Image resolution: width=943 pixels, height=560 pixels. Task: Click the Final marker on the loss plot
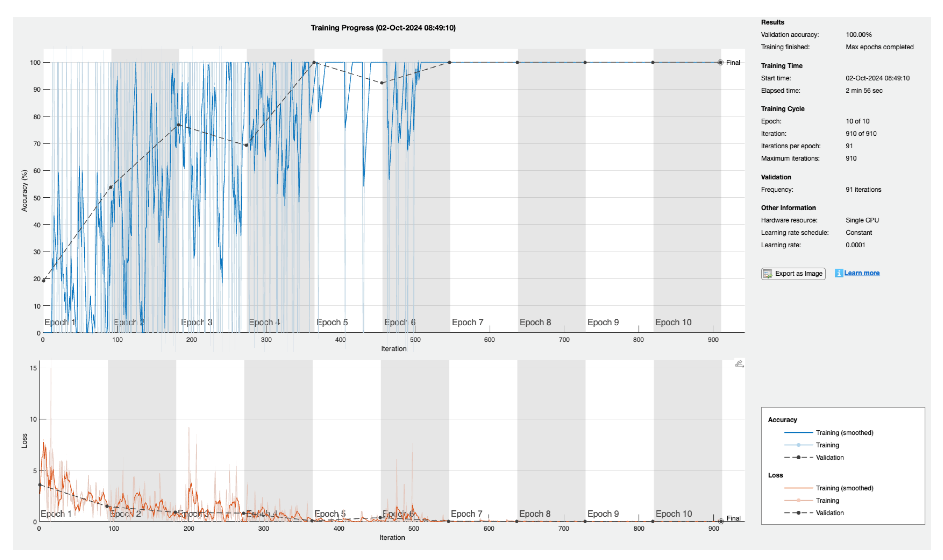[x=720, y=521]
